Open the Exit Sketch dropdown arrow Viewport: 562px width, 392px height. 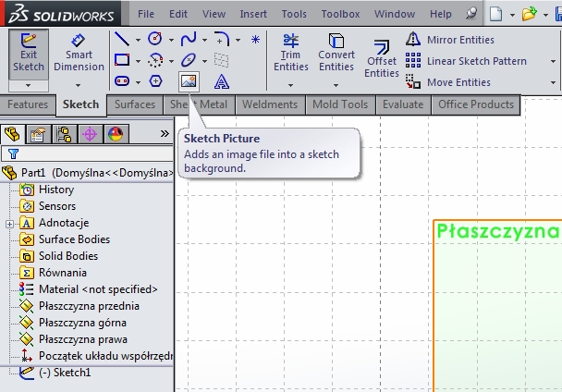29,86
